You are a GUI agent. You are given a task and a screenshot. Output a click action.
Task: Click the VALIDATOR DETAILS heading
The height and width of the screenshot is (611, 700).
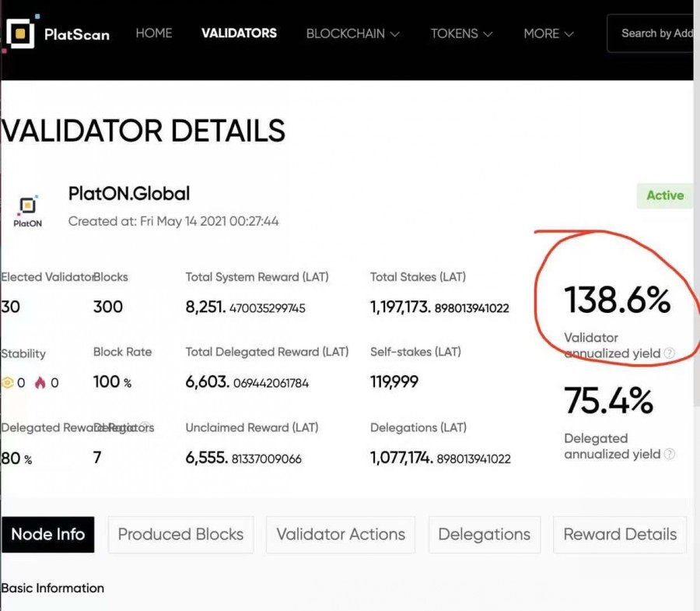coord(143,131)
